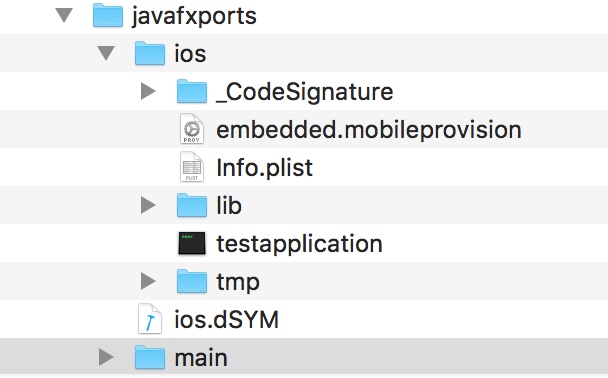This screenshot has width=608, height=378.
Task: Select the javafxports name text
Action: coord(194,17)
